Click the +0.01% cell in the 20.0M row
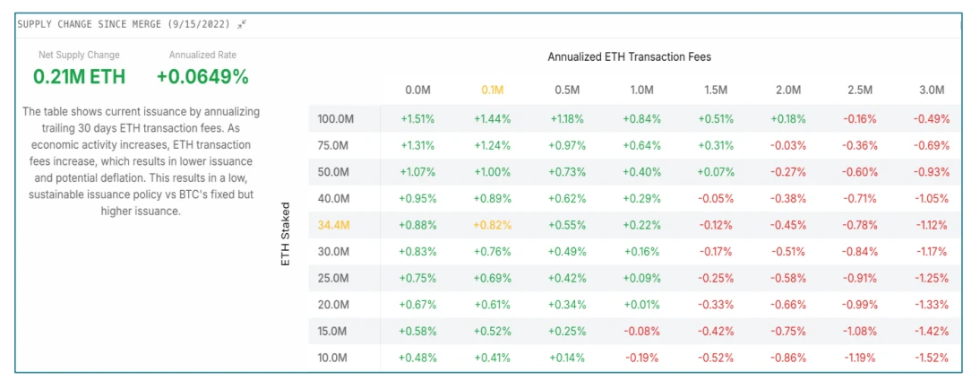The width and height of the screenshot is (980, 389). coord(640,305)
